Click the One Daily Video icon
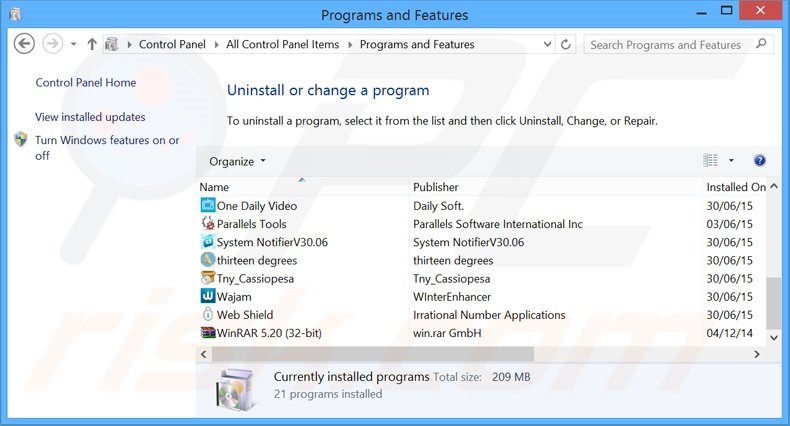 pos(208,205)
